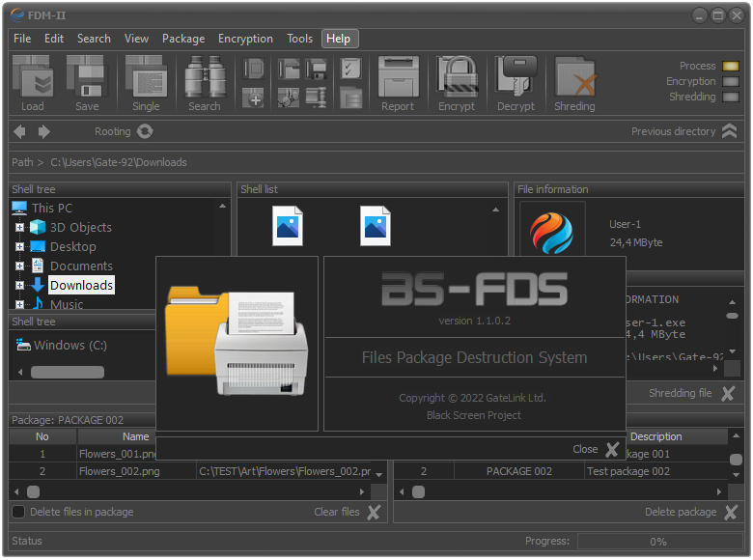Click the User-1 application icon in File information
This screenshot has width=753, height=560.
click(x=551, y=234)
